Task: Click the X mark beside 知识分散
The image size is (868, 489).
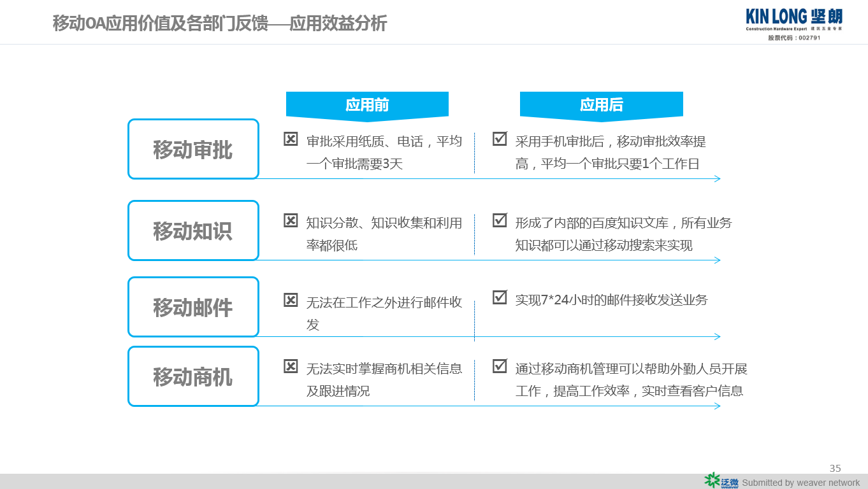Action: (291, 221)
